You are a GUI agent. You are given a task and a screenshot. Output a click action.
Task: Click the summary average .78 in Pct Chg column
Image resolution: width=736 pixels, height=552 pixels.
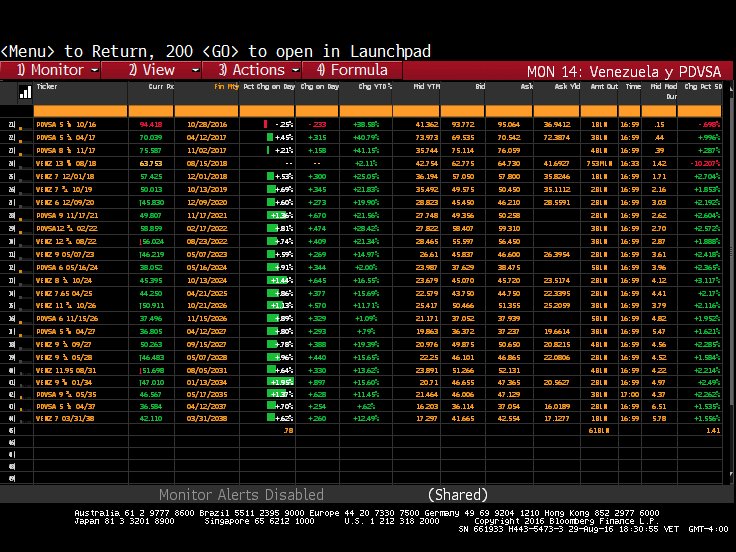tap(289, 430)
